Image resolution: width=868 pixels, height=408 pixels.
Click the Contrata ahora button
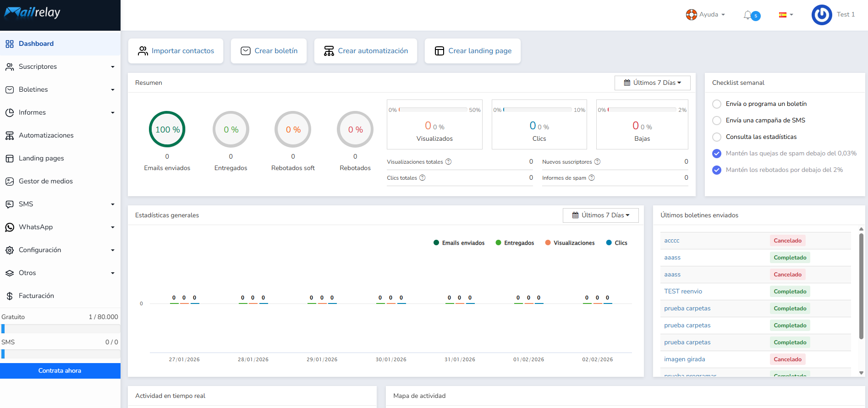coord(60,371)
